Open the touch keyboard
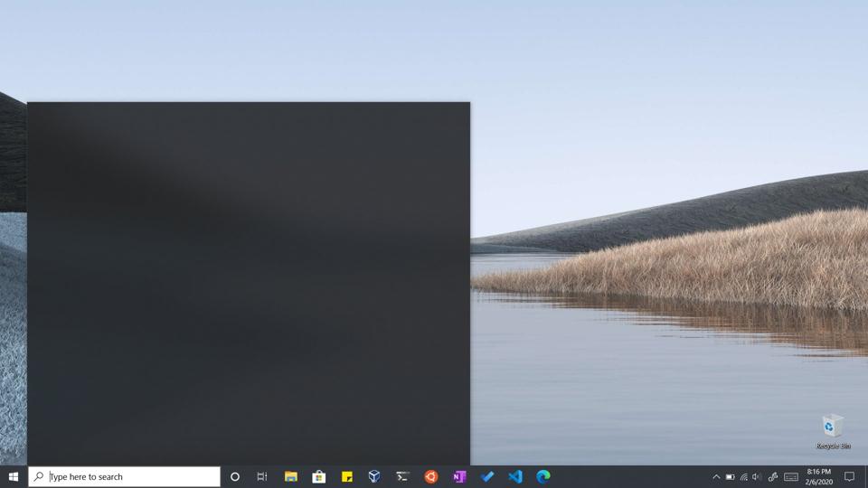Image resolution: width=868 pixels, height=488 pixels. 792,477
